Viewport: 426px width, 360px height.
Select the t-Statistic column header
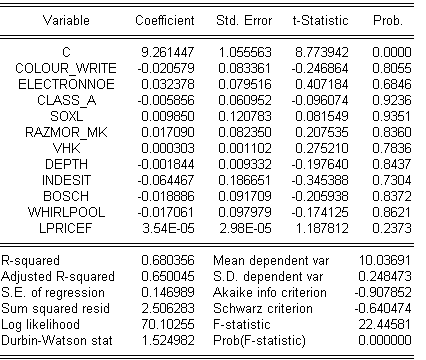click(x=320, y=20)
